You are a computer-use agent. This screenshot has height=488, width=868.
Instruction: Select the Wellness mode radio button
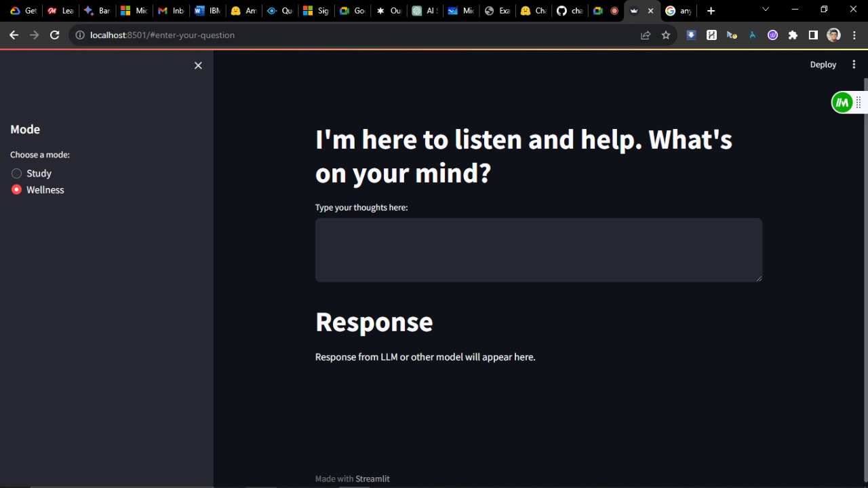(x=17, y=190)
